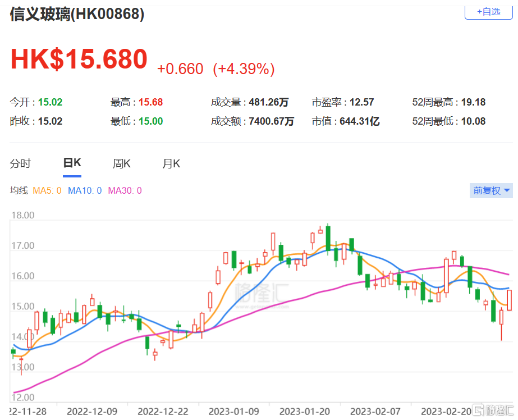Image resolution: width=518 pixels, height=420 pixels.
Task: Click the 52-week low 10.08
Action: [x=449, y=121]
